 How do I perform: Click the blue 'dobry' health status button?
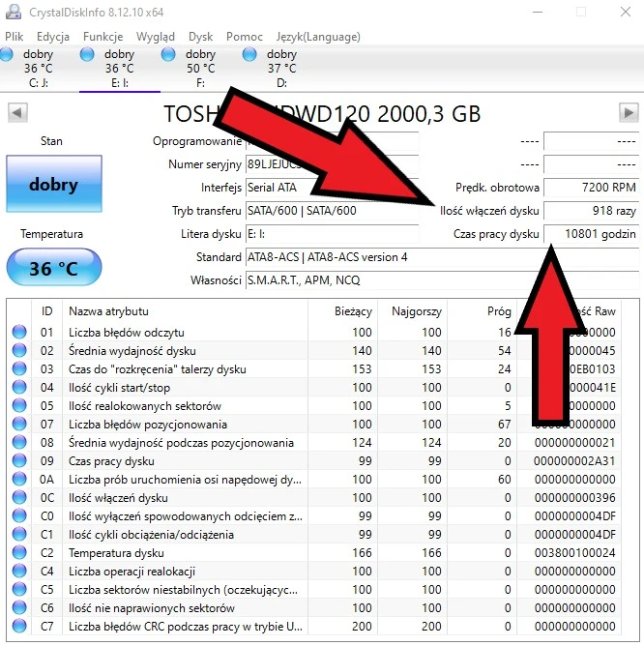53,185
